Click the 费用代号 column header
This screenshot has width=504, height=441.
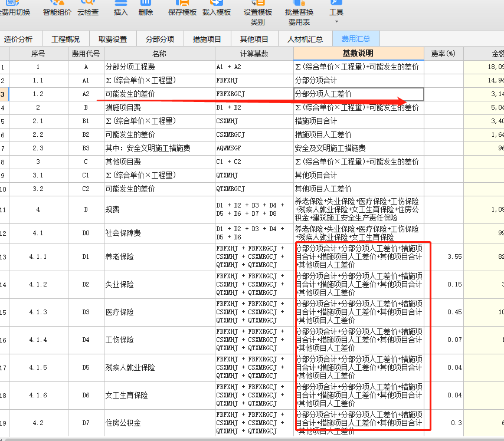(x=86, y=54)
